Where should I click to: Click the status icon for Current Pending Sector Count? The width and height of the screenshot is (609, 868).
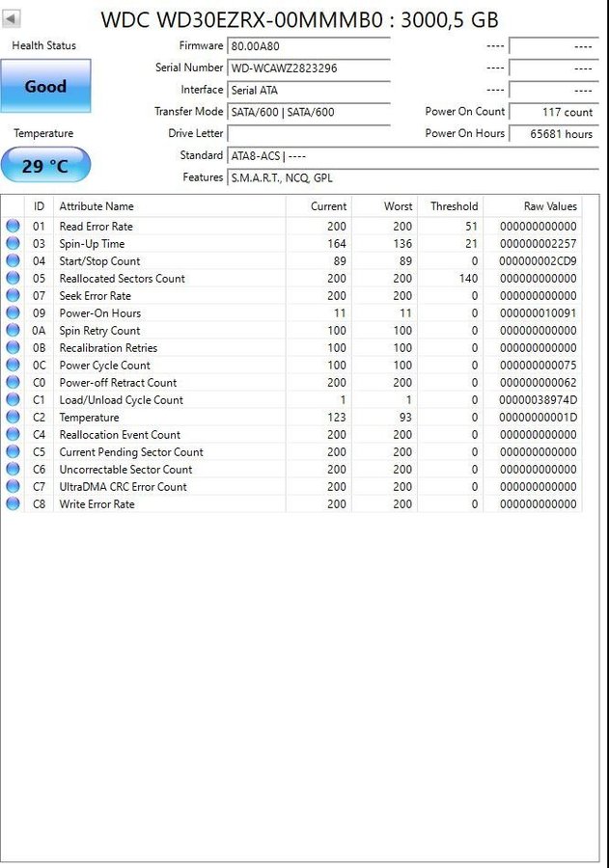[13, 451]
